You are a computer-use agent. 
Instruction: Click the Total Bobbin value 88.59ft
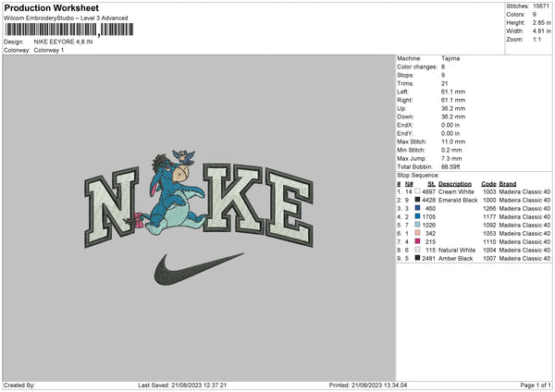(450, 166)
